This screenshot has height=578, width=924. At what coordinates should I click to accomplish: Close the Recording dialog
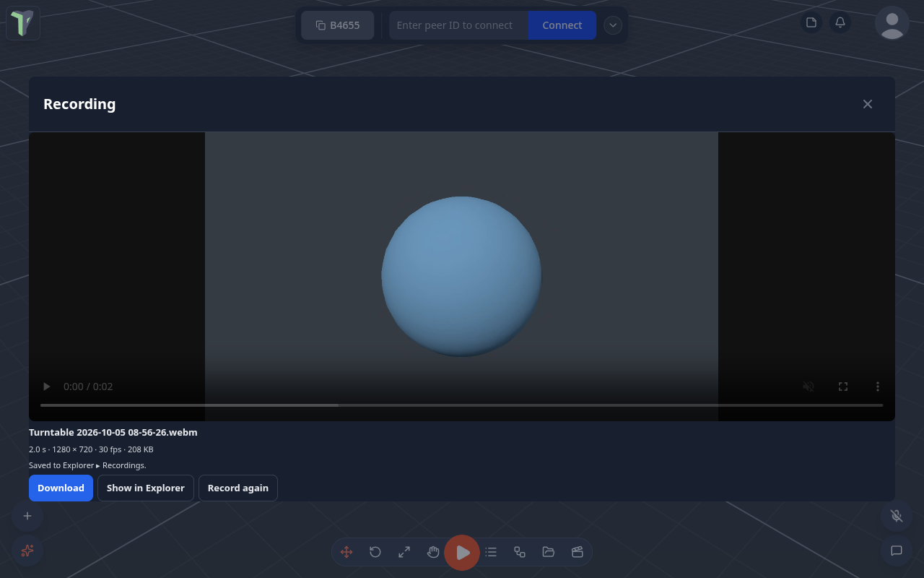click(x=868, y=104)
